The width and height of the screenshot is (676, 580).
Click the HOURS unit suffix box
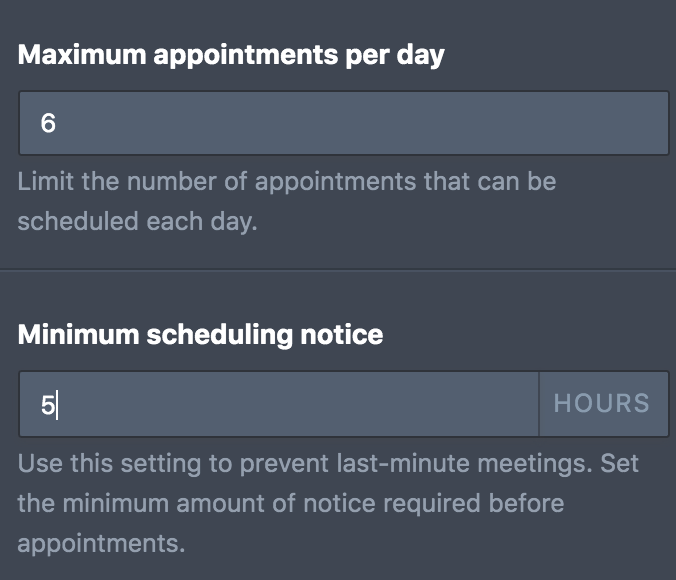tap(603, 404)
